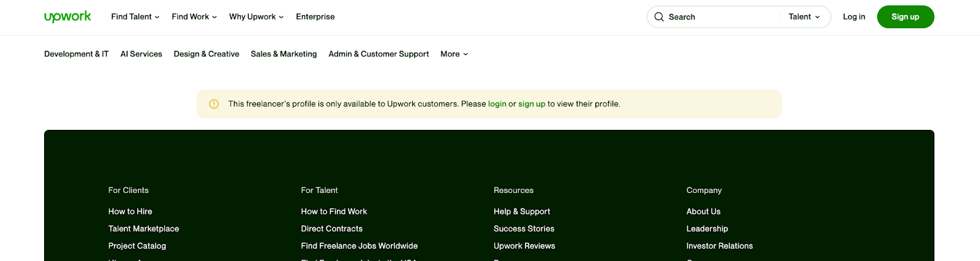The width and height of the screenshot is (980, 261).
Task: Click the login link in notice banner
Action: pos(497,104)
